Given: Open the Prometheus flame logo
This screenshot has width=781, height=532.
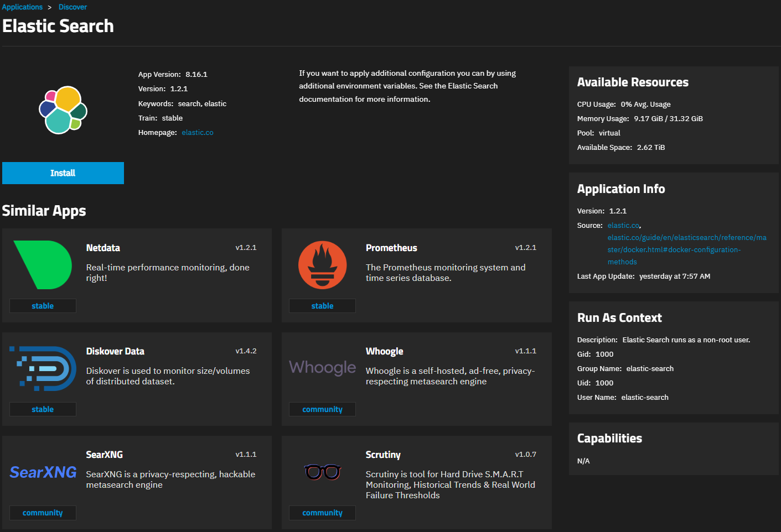Looking at the screenshot, I should tap(322, 265).
